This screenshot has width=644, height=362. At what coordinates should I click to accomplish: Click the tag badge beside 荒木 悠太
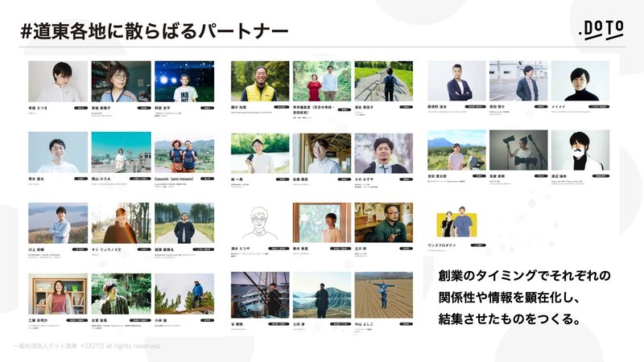coord(80,179)
